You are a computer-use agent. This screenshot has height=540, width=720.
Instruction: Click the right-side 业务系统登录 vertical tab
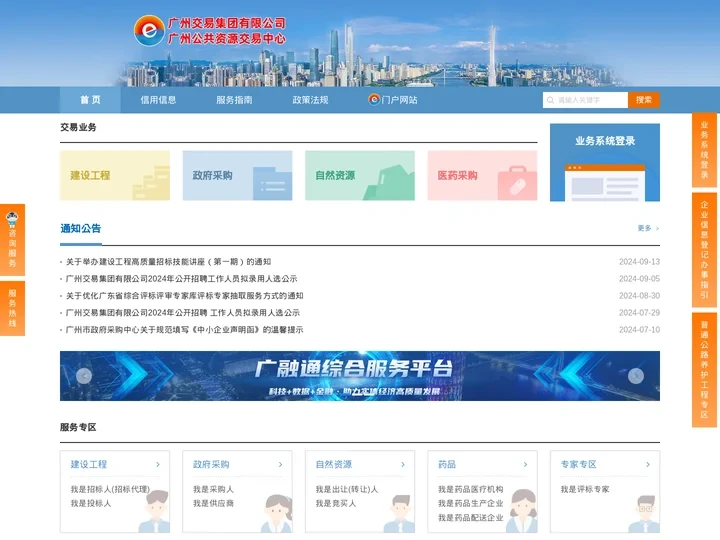pyautogui.click(x=704, y=150)
